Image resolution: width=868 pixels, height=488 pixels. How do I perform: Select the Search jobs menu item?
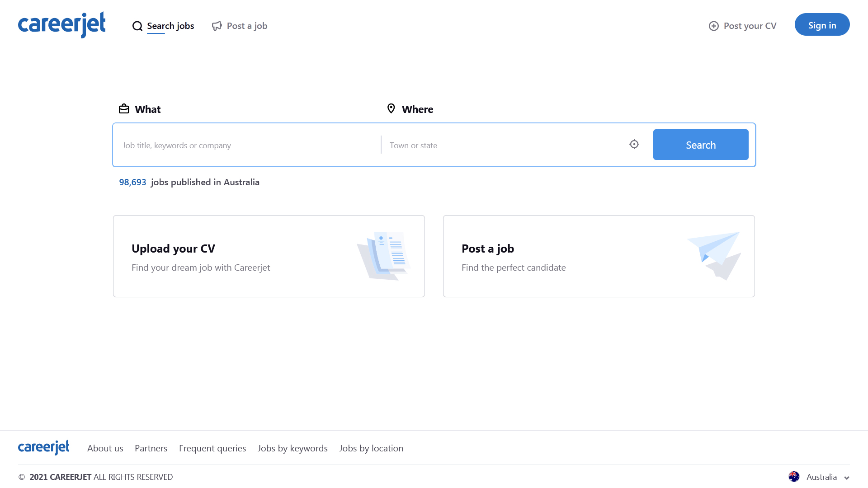tap(170, 26)
